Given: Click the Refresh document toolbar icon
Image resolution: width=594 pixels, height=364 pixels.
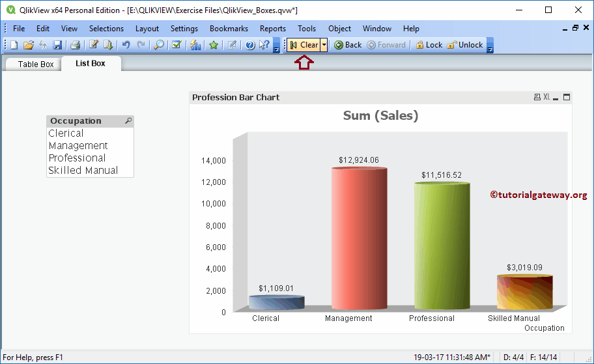Looking at the screenshot, I should (x=43, y=45).
